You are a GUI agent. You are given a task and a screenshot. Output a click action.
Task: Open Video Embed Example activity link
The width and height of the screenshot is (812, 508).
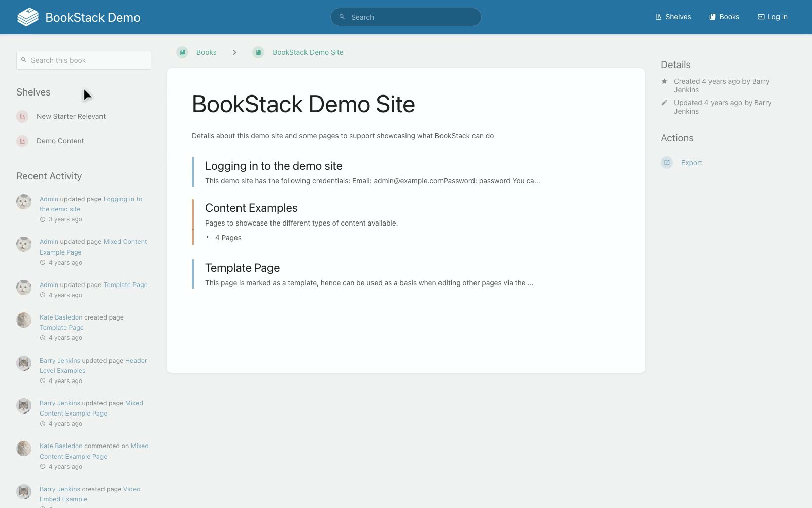click(90, 494)
